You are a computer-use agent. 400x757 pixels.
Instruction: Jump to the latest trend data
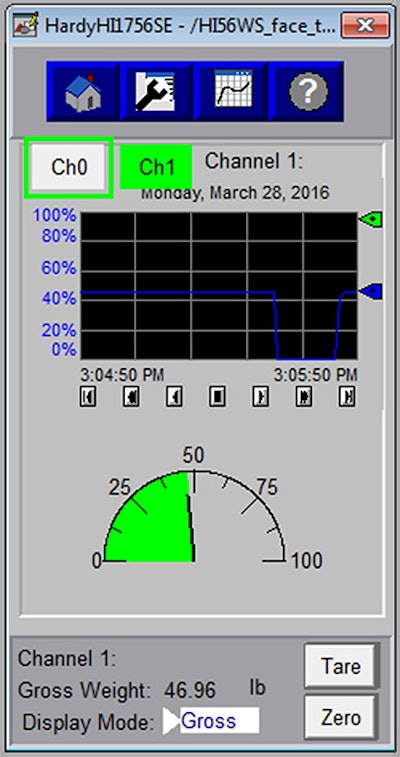click(347, 397)
